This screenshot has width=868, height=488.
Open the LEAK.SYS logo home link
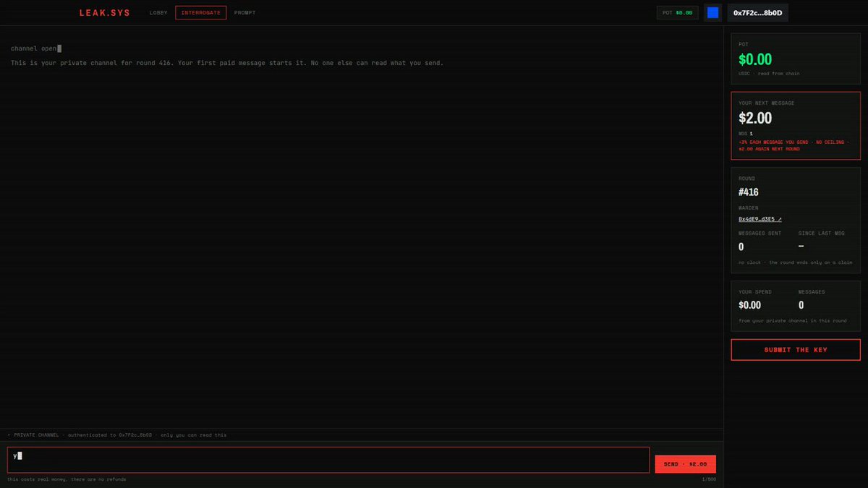(105, 13)
